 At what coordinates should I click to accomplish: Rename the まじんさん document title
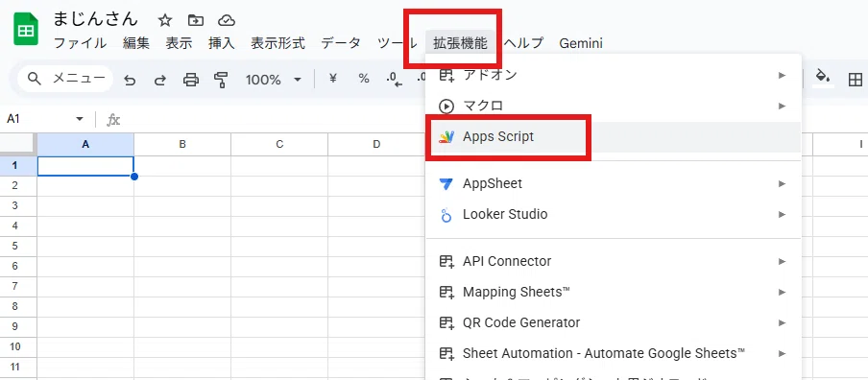point(95,19)
